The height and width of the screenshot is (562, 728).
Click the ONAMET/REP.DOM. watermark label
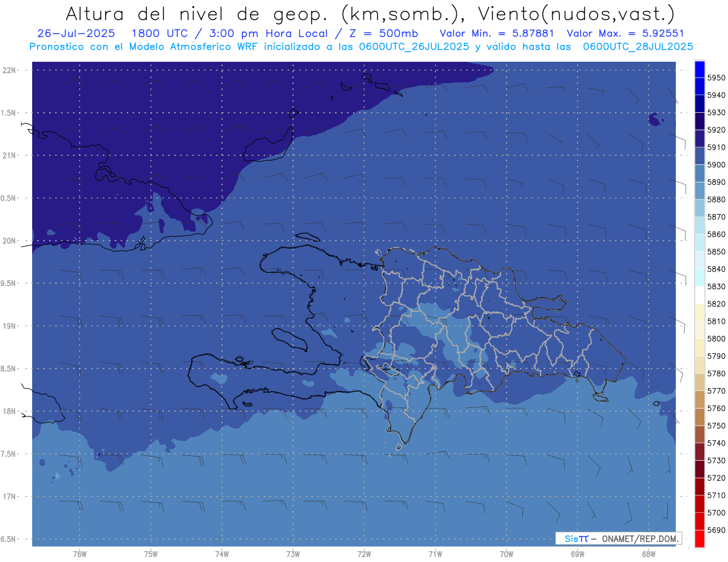[x=619, y=538]
